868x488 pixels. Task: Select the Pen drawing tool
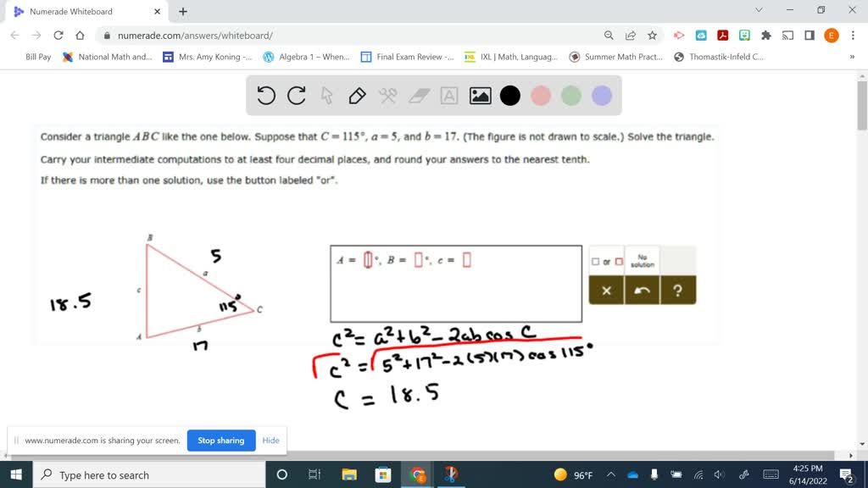pyautogui.click(x=357, y=96)
